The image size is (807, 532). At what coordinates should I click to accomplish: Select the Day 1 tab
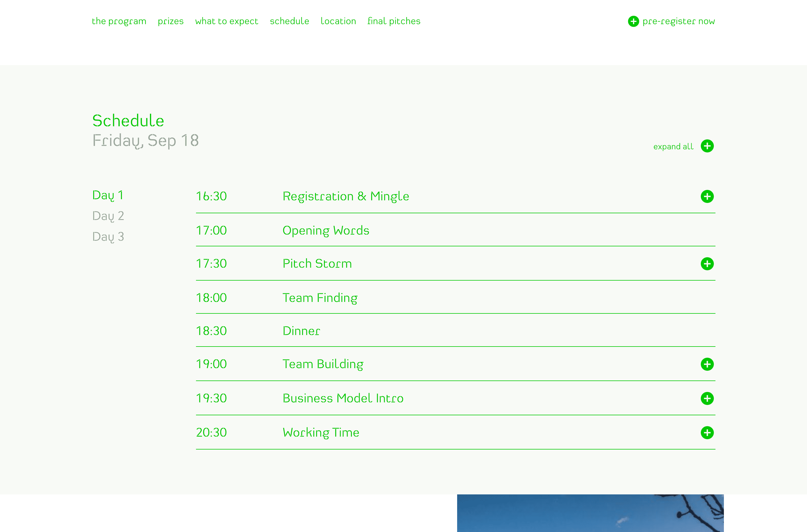[x=108, y=195]
